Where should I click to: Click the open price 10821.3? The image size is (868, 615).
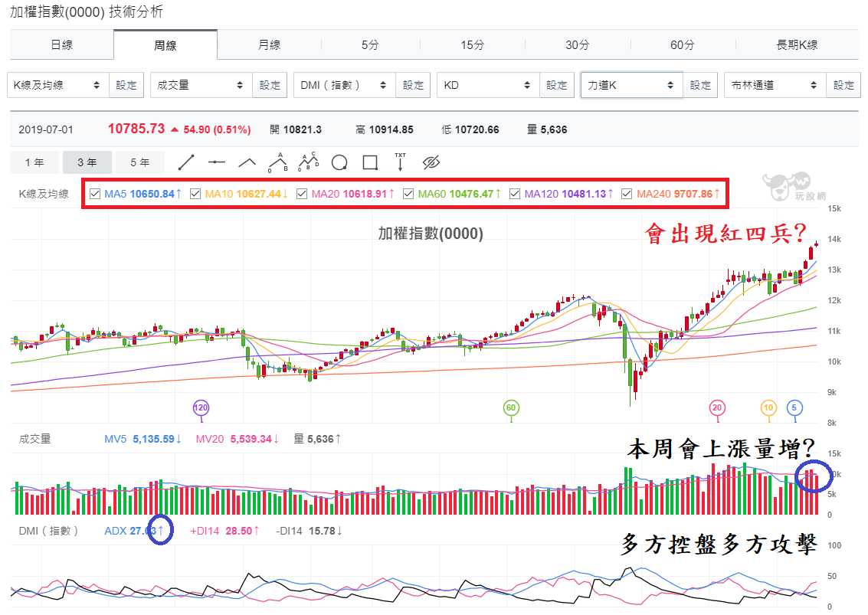[303, 129]
